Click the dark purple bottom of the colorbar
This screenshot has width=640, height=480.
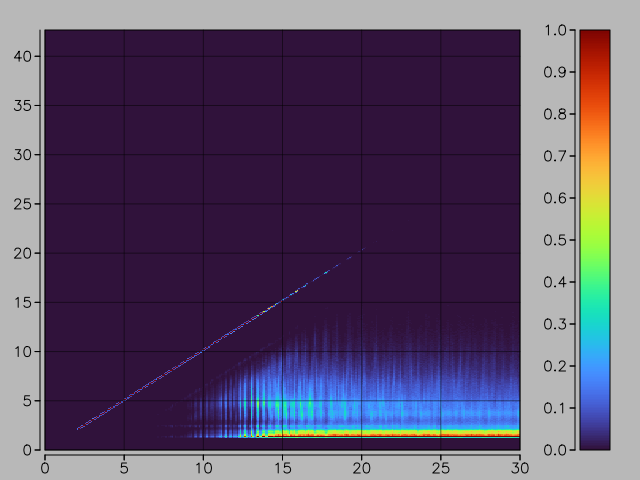pos(594,444)
